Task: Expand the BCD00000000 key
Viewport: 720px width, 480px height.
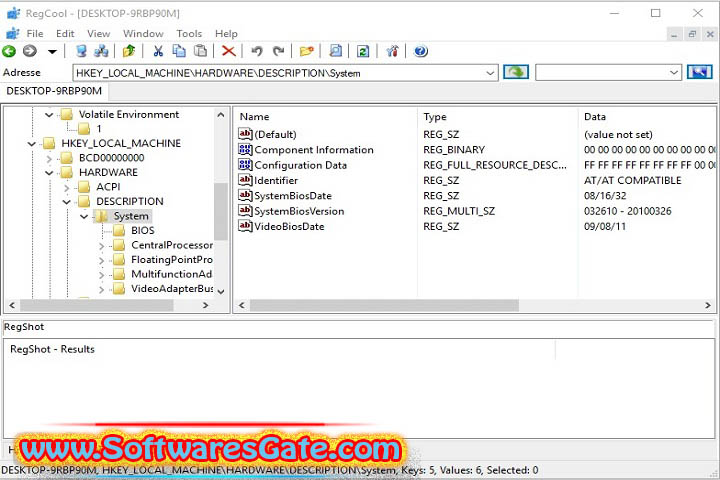Action: 49,158
